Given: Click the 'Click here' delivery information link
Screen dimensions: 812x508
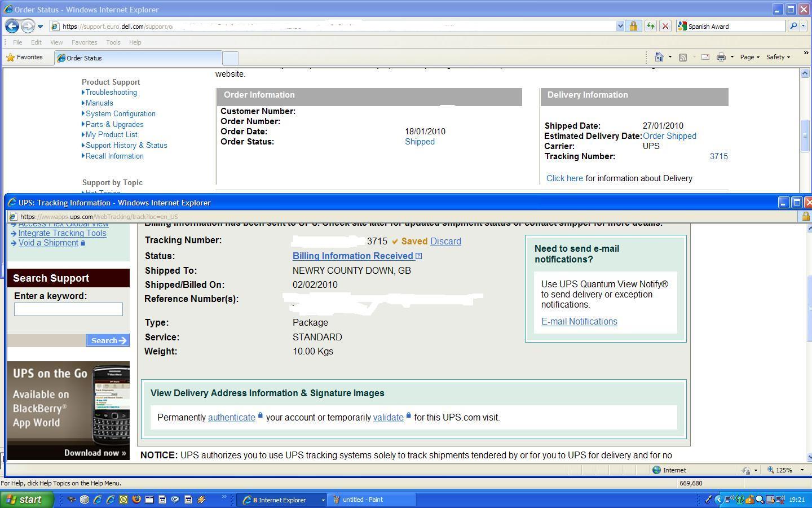Looking at the screenshot, I should click(564, 178).
